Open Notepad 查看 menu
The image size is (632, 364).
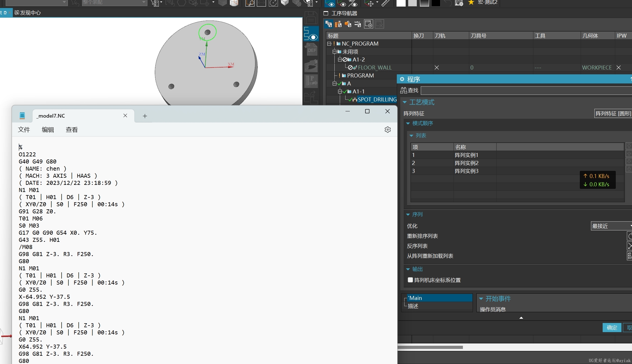pos(72,130)
